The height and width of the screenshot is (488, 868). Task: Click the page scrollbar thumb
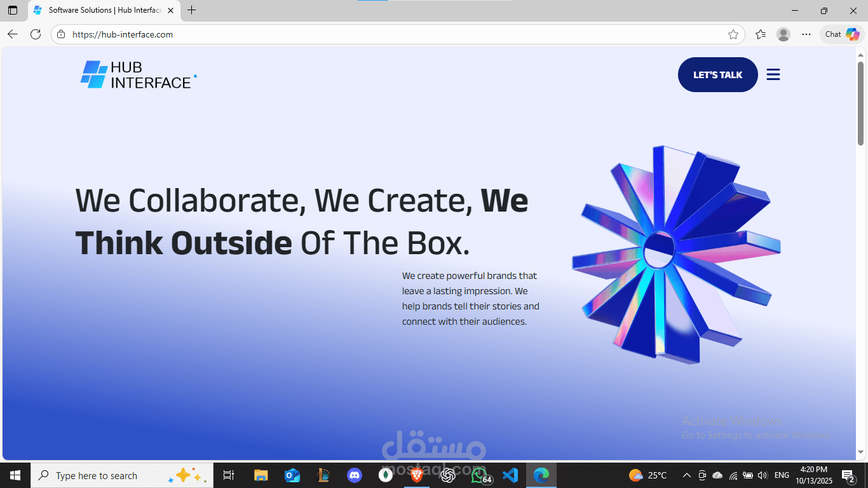861,103
